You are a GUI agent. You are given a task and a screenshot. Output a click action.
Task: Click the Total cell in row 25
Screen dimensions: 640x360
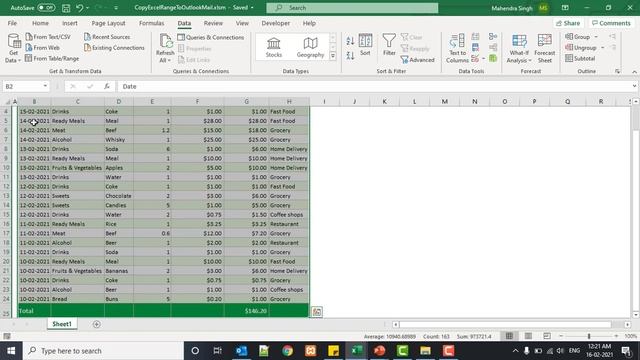(x=34, y=311)
